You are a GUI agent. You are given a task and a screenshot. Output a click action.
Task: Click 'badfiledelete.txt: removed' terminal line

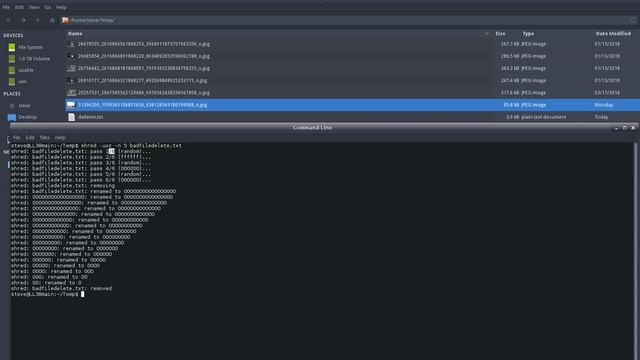(61, 289)
